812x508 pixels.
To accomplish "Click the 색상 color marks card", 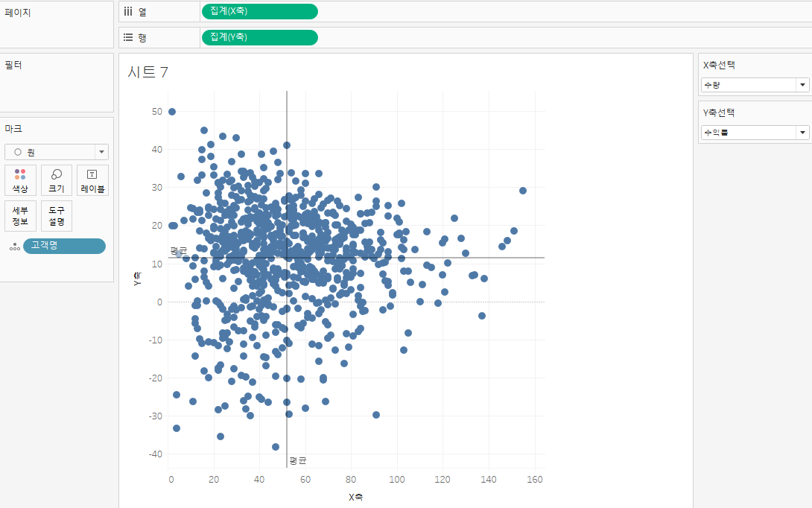I will 20,180.
